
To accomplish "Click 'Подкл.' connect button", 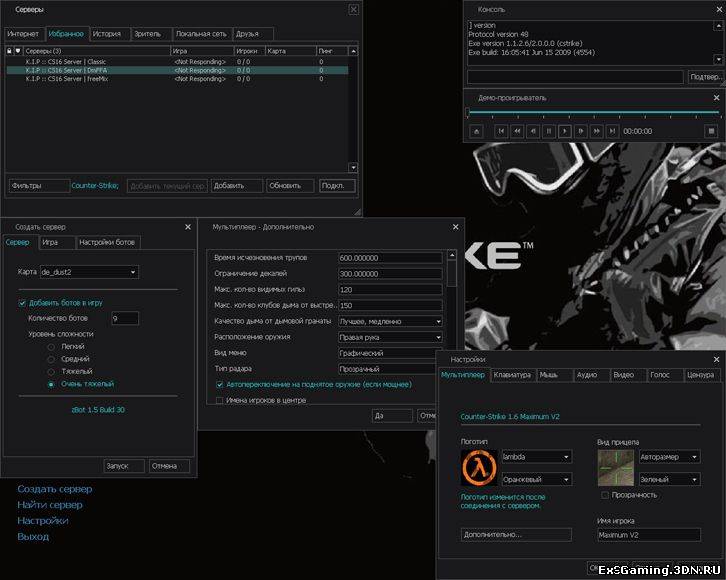I will coord(338,186).
